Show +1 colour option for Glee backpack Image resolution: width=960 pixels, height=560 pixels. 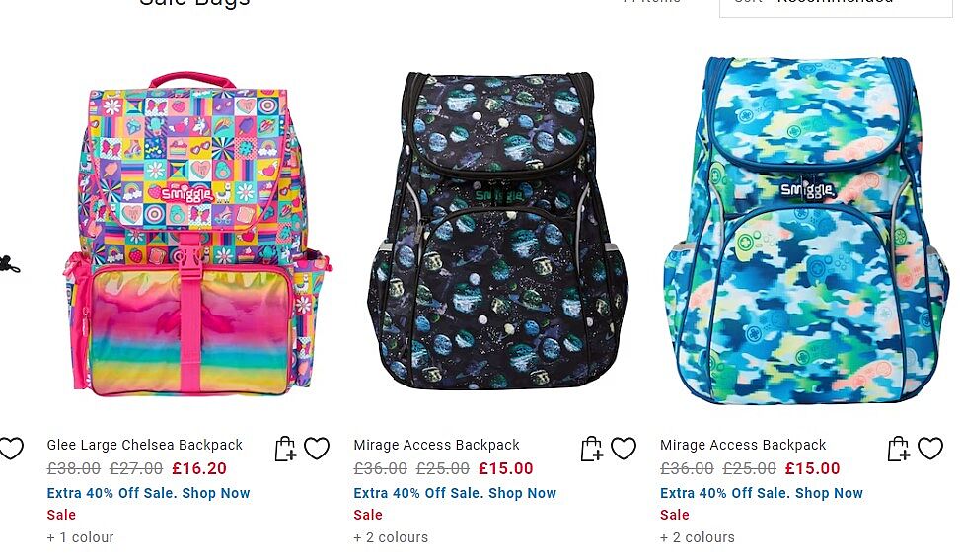(x=81, y=538)
